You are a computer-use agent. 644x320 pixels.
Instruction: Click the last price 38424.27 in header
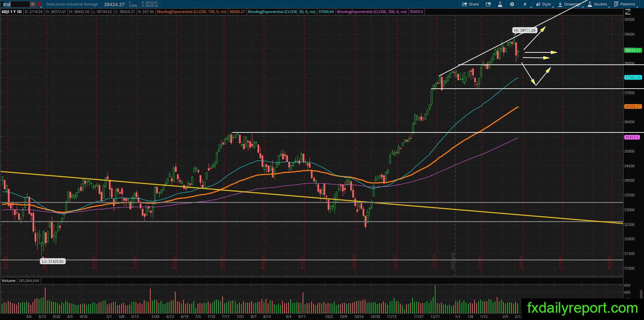(114, 4)
